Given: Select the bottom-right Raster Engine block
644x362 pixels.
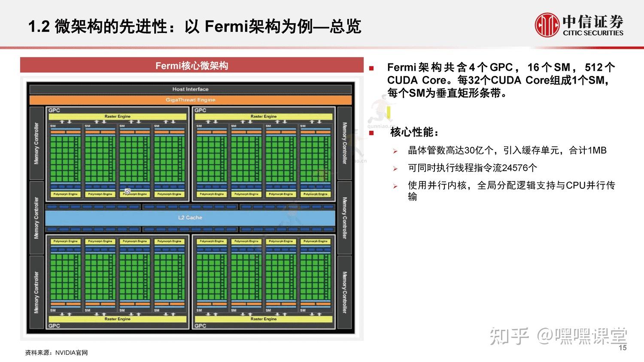Looking at the screenshot, I should pos(264,319).
